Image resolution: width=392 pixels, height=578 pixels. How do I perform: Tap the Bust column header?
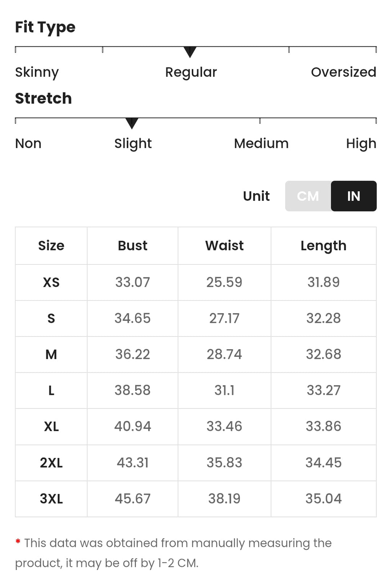(x=132, y=246)
